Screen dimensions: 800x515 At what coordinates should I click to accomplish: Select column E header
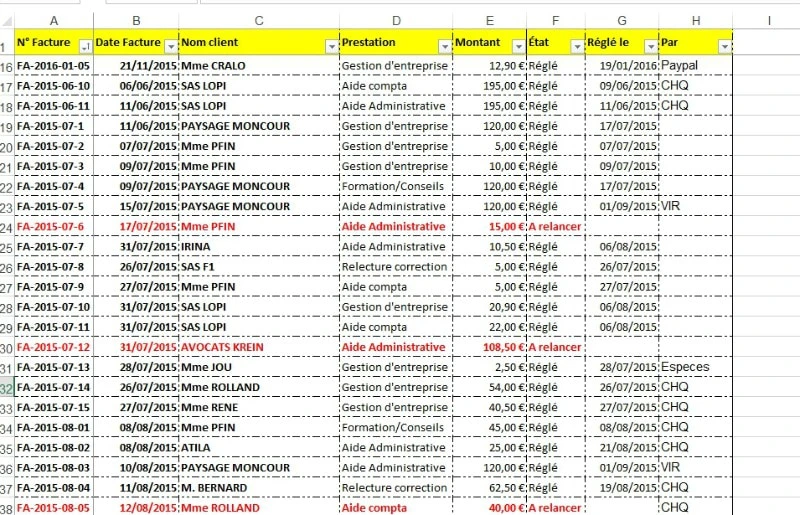489,20
